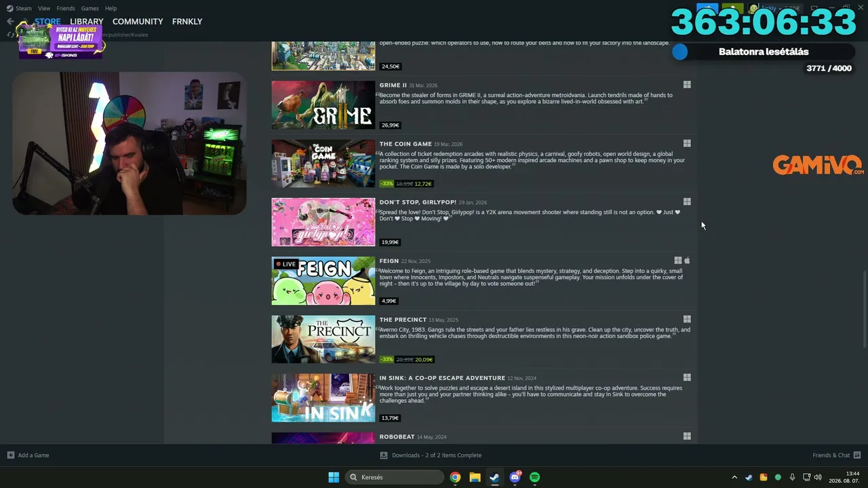Open The Coin Game title link
The image size is (868, 488).
pos(406,144)
